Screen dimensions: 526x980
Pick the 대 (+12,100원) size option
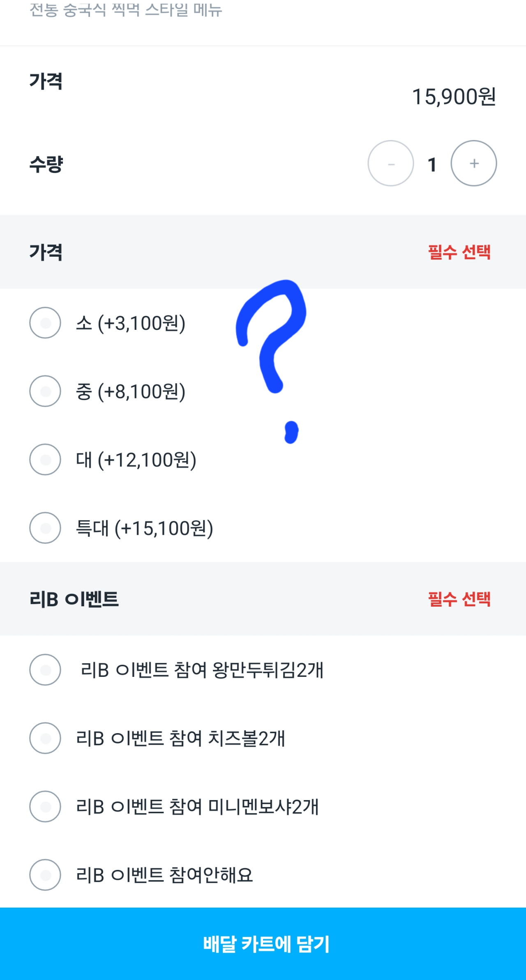point(45,460)
